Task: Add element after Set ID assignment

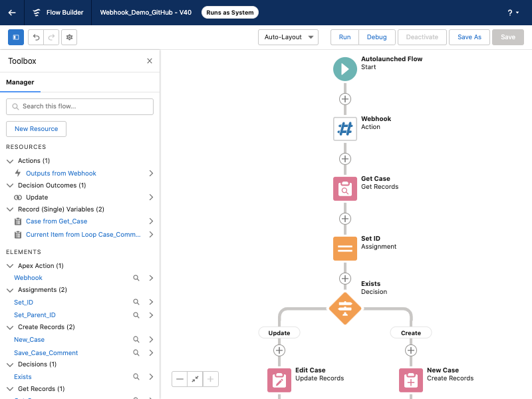Action: click(x=345, y=279)
